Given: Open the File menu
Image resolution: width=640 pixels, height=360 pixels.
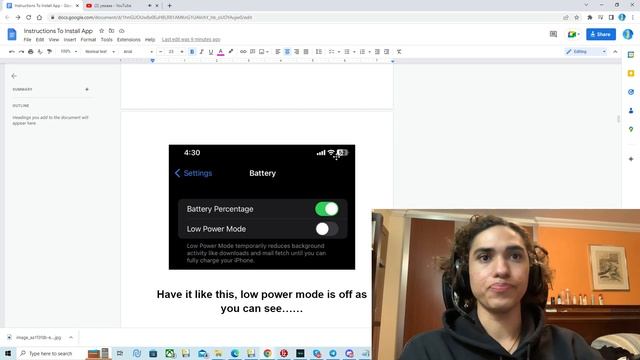Looking at the screenshot, I should [27, 40].
